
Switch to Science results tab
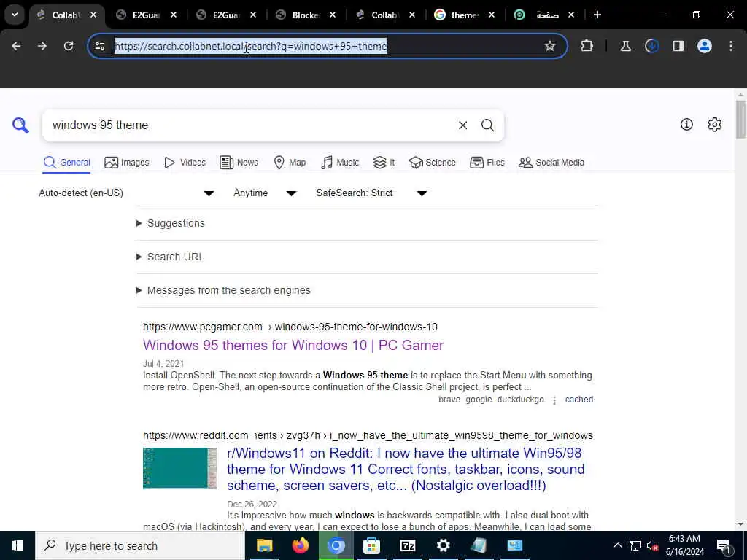click(x=432, y=163)
